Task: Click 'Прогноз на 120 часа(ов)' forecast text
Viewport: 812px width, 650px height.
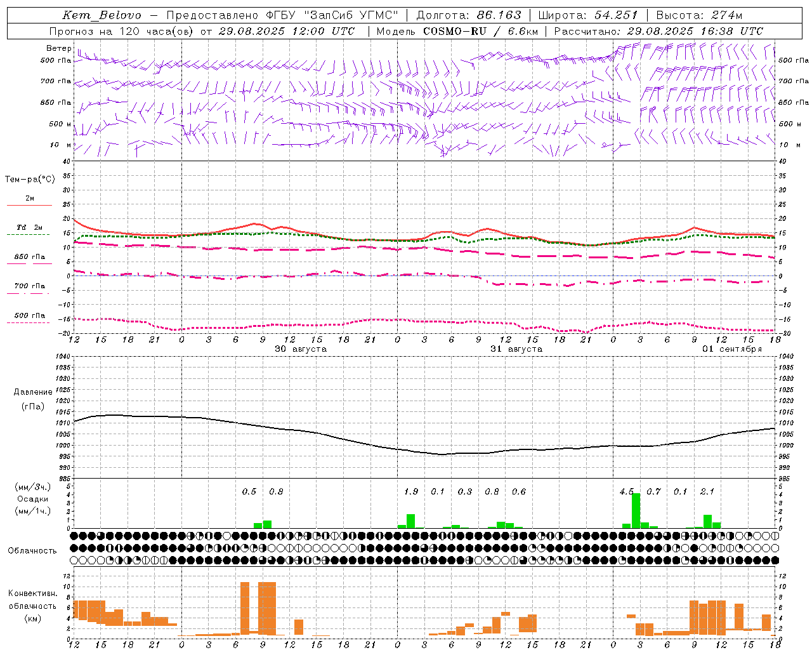Action: [x=122, y=31]
